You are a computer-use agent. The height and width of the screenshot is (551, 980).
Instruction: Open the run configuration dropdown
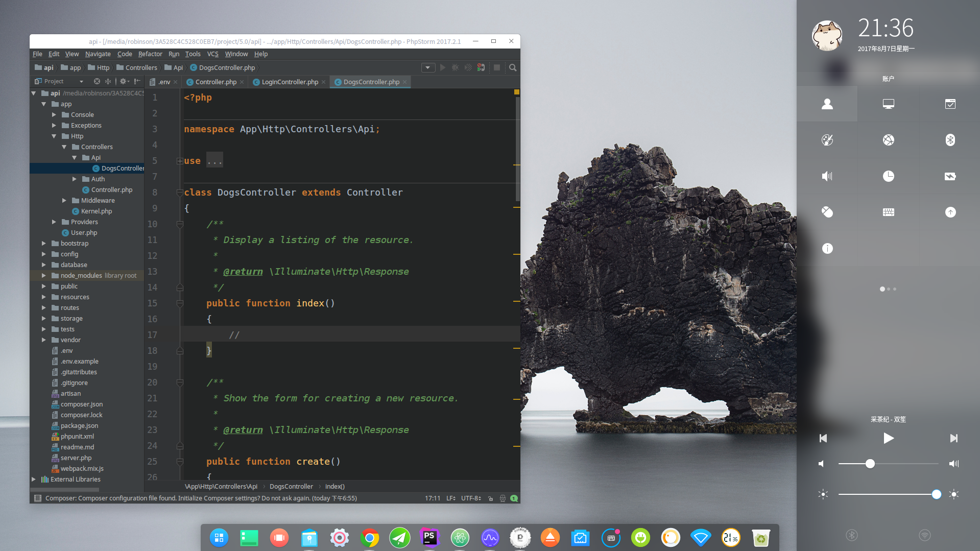(428, 67)
